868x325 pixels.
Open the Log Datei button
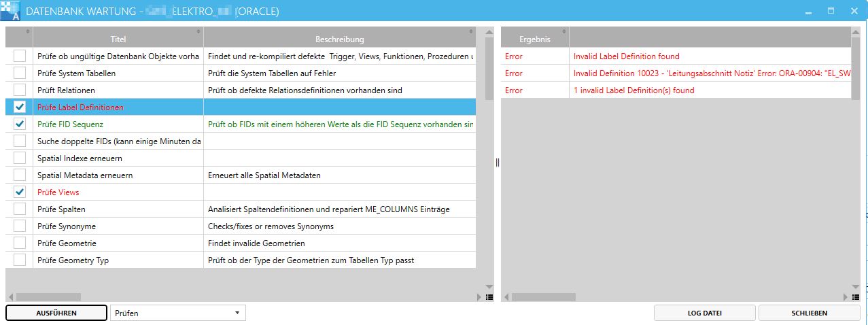pos(704,313)
